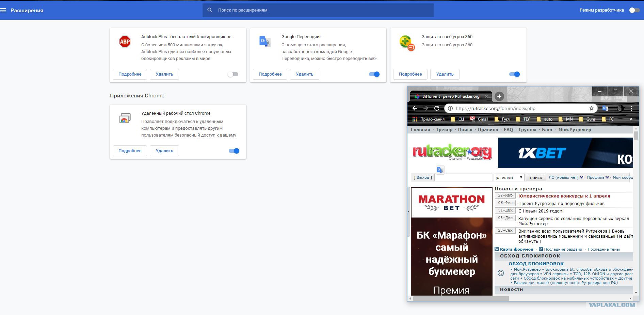Viewport: 644px width, 315px height.
Task: Toggle Режим разработчика developer mode
Action: (634, 10)
